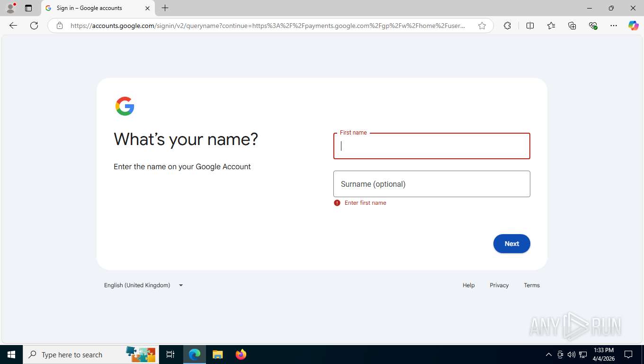Screen dimensions: 644x364
Task: Expand the English (United Kingdom) language dropdown
Action: [x=143, y=285]
